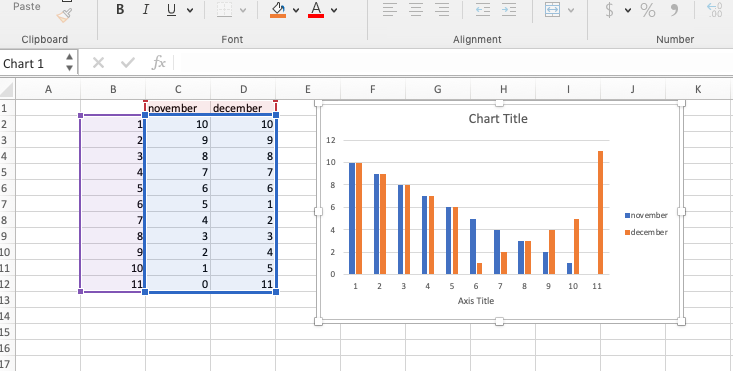733x371 pixels.
Task: Click blue range handle at C2 corner
Action: (145, 115)
